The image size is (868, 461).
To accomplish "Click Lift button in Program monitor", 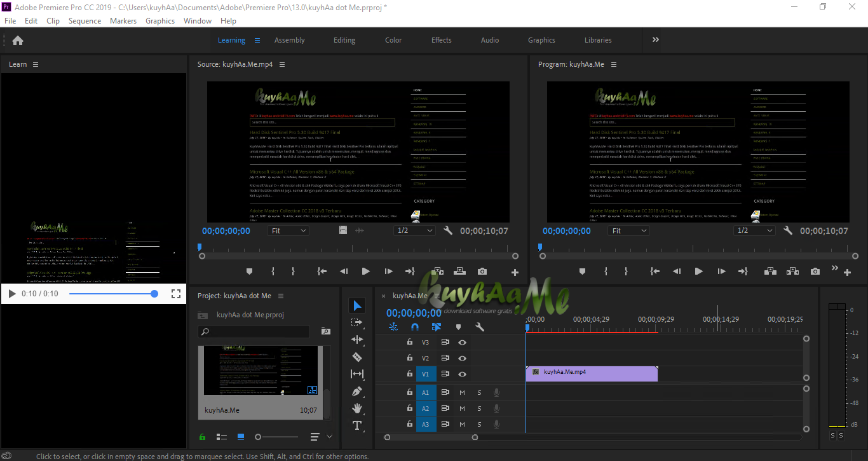I will (x=771, y=272).
